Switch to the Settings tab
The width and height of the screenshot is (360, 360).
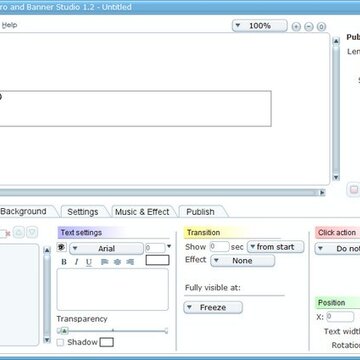coord(83,212)
